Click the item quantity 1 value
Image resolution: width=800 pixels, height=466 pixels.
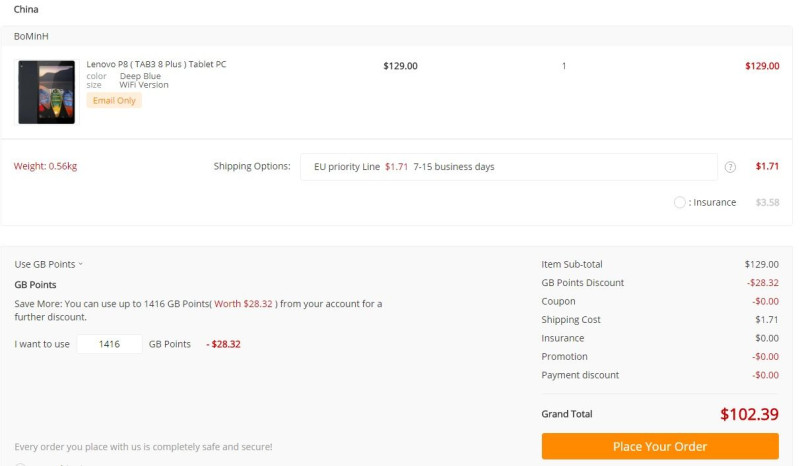pos(564,66)
